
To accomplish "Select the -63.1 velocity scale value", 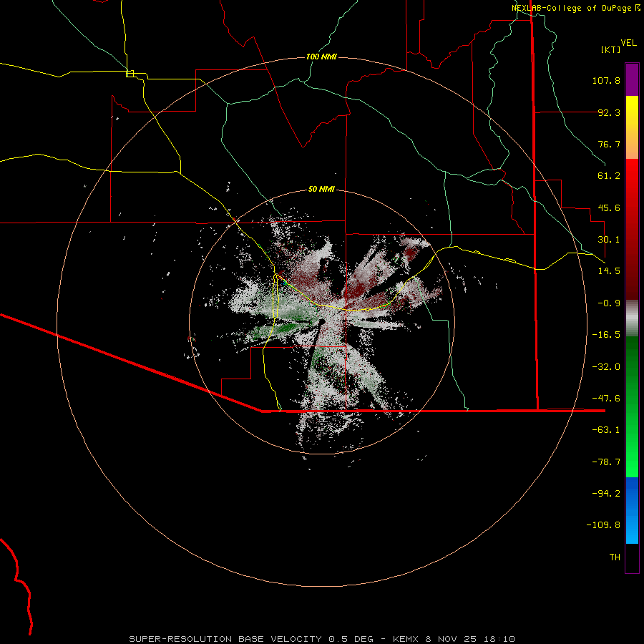I will (x=606, y=430).
